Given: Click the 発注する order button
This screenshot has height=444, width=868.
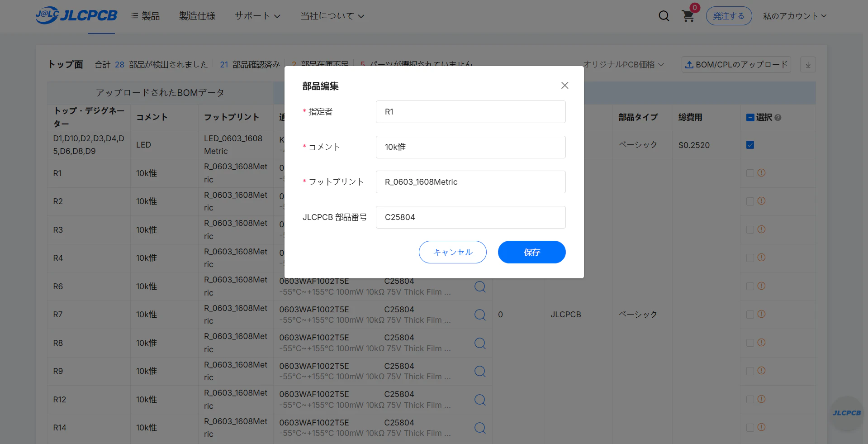Looking at the screenshot, I should tap(729, 16).
